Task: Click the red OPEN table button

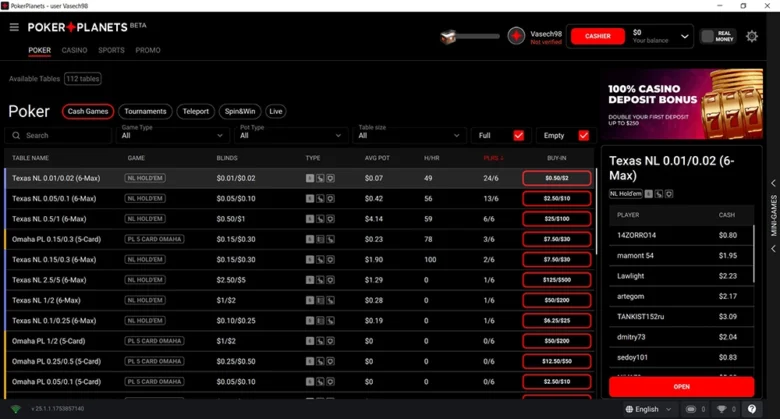Action: [x=682, y=387]
